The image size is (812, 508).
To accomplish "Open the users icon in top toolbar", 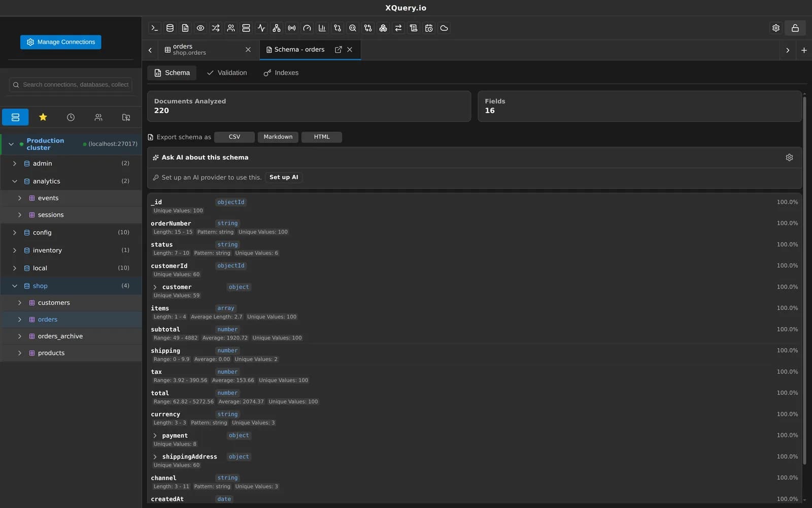I will pos(231,28).
